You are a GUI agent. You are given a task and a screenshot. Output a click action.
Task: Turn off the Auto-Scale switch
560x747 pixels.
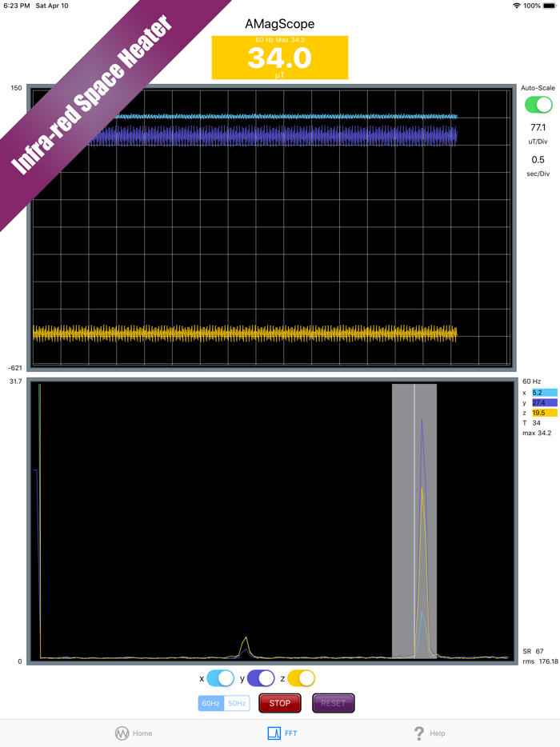click(538, 105)
